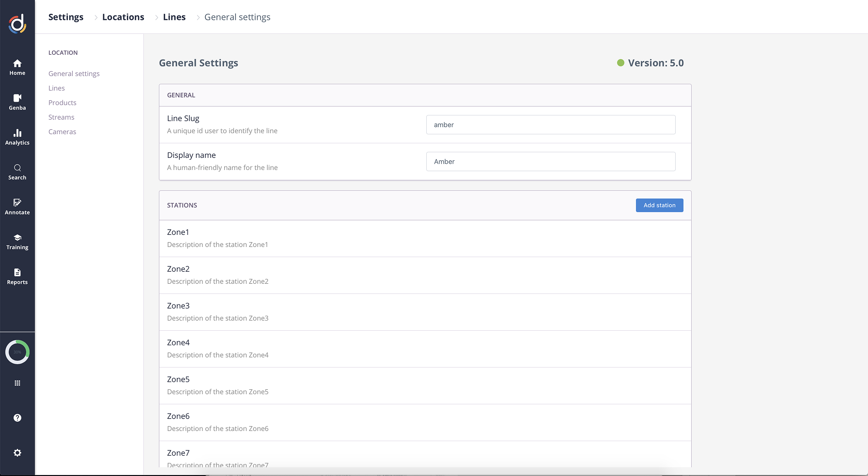Viewport: 868px width, 476px height.
Task: Open the Reports section
Action: point(17,276)
